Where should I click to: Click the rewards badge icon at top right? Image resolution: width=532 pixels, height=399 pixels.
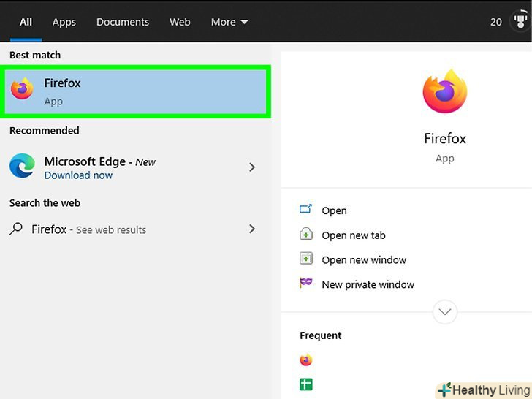[520, 21]
